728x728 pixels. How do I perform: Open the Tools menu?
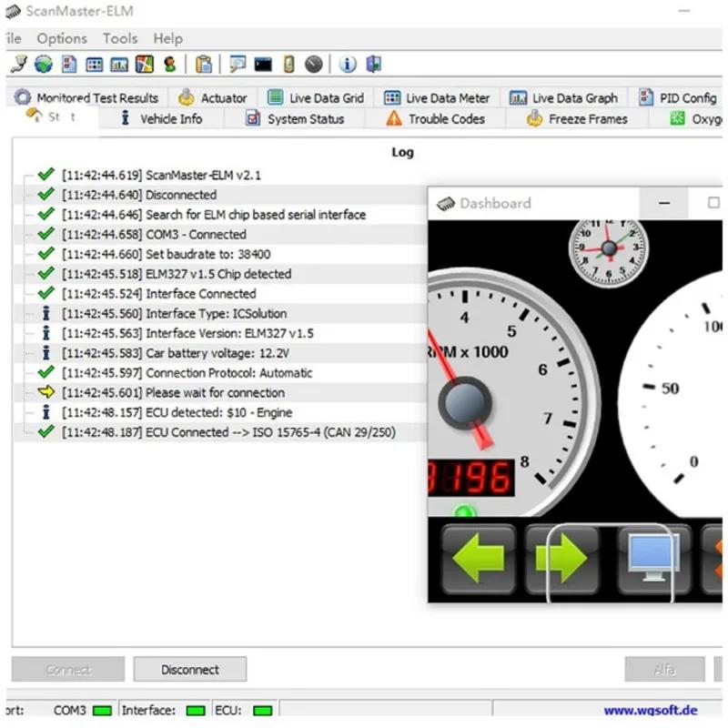(x=120, y=38)
